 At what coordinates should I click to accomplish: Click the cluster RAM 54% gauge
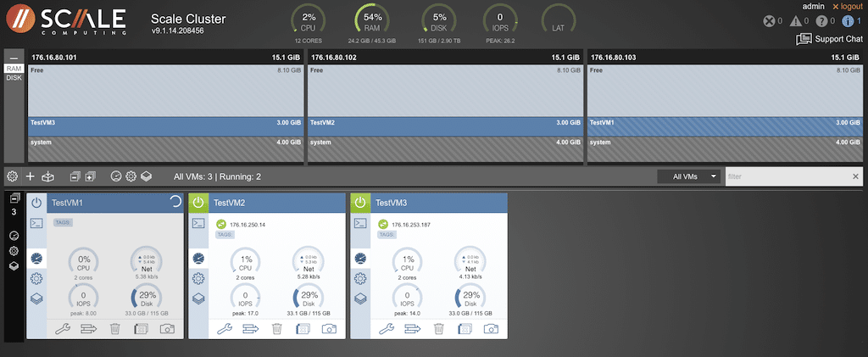pos(372,21)
